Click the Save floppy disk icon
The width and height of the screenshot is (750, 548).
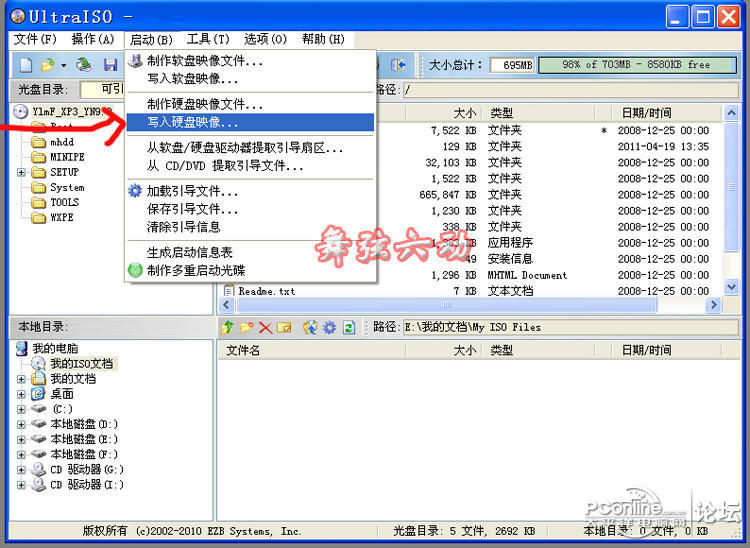coord(110,65)
